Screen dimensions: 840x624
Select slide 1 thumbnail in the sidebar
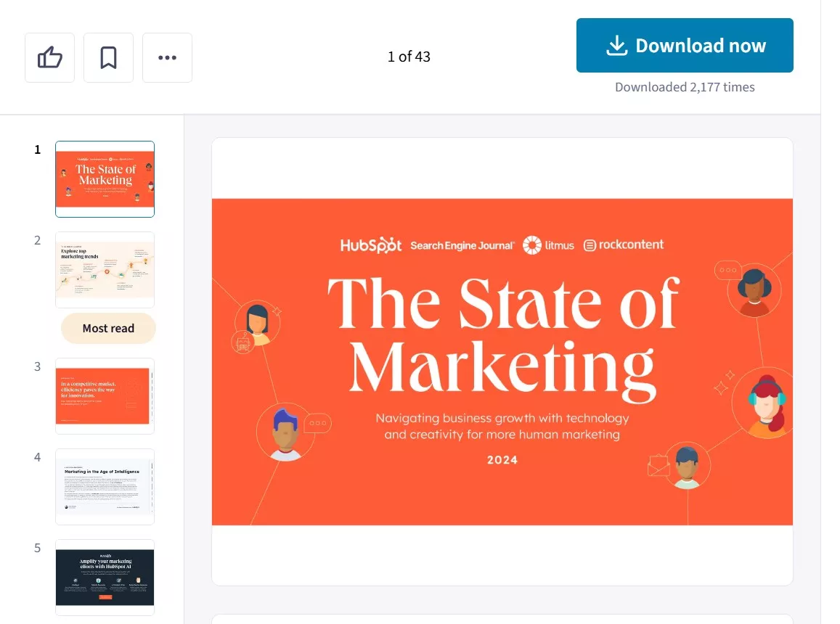click(105, 178)
